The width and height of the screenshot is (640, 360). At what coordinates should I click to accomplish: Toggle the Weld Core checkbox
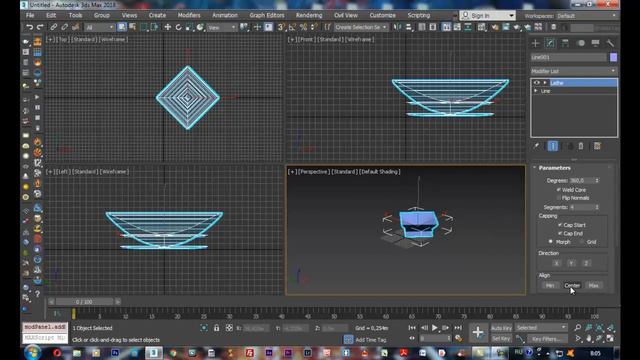(x=559, y=190)
